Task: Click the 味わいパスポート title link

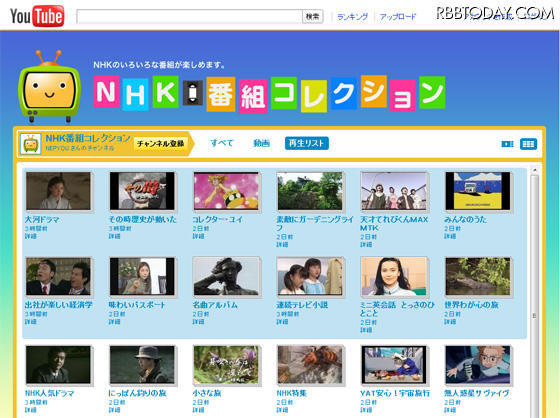Action: point(137,305)
